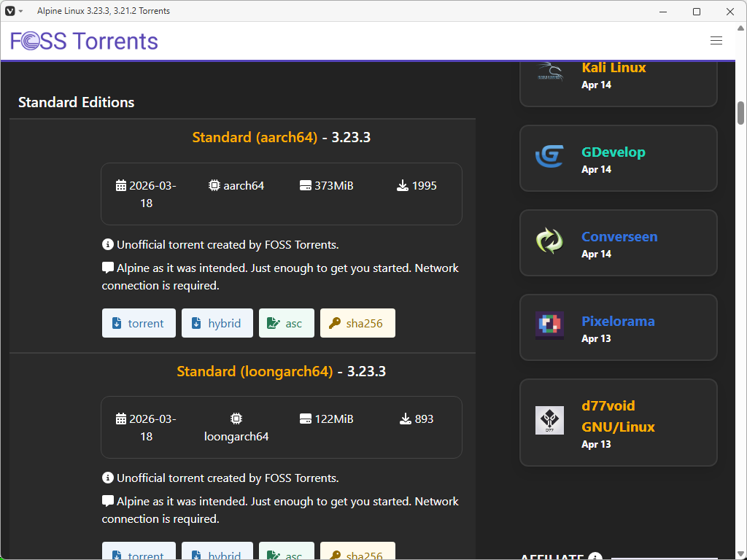
Task: Click the Standard (aarch64) title link
Action: coord(255,137)
